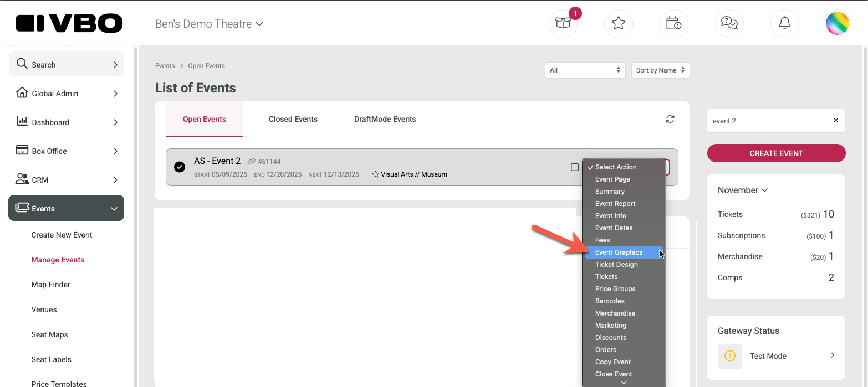Screen dimensions: 868x387
Task: Click the Global Admin house icon
Action: [22, 92]
